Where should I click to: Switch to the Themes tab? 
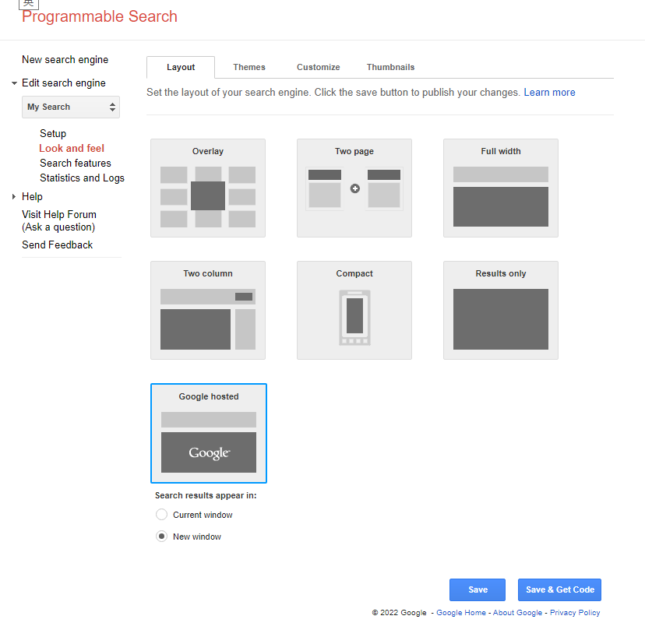click(x=249, y=68)
